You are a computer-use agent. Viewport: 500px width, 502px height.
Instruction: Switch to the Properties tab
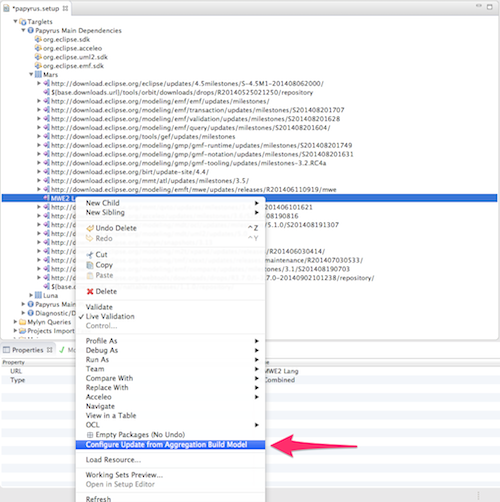tap(28, 350)
